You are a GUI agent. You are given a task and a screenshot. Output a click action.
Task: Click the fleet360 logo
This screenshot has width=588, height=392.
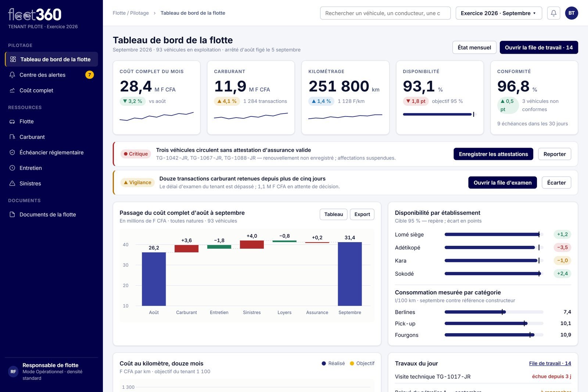[35, 15]
